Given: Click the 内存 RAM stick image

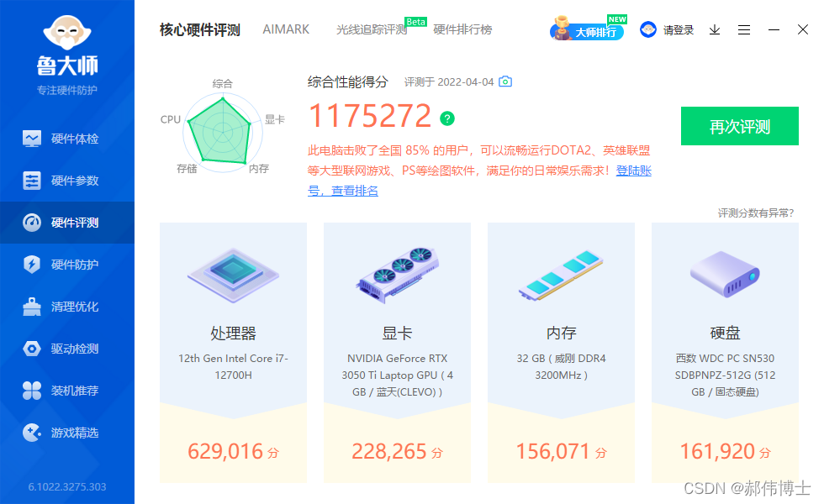Looking at the screenshot, I should 560,276.
